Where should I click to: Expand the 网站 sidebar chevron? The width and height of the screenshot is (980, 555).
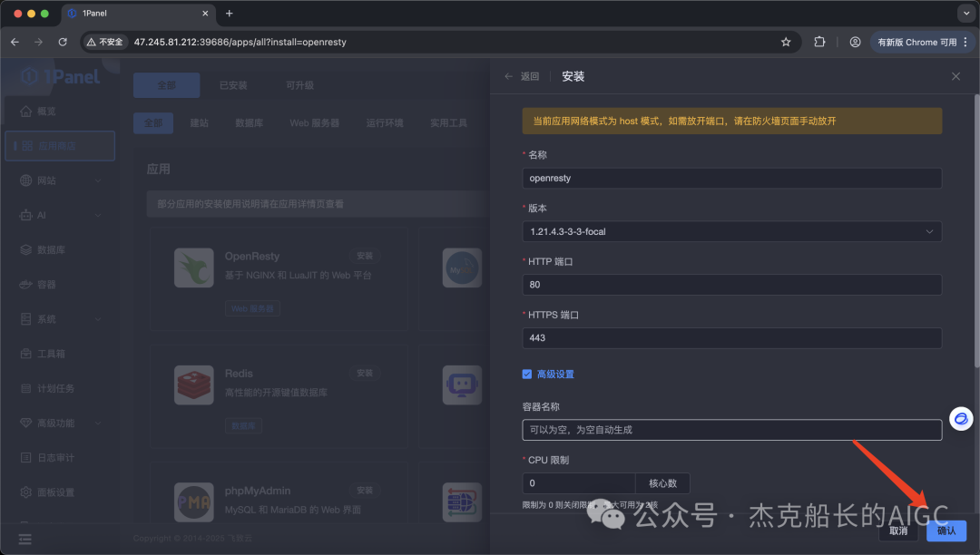98,180
